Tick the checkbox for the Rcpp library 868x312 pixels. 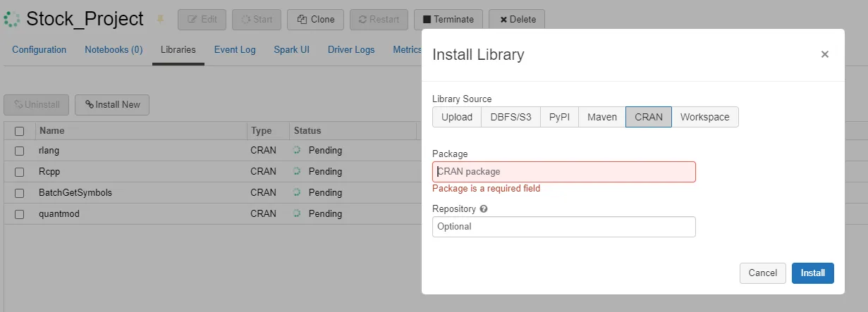(x=20, y=171)
